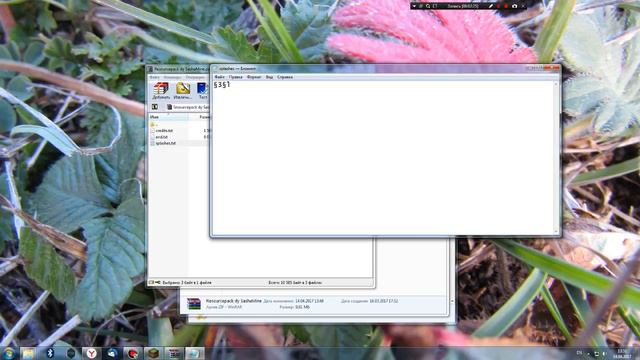Click the WinRAR up-one-level button beside address bar
This screenshot has width=640, height=360.
point(155,107)
